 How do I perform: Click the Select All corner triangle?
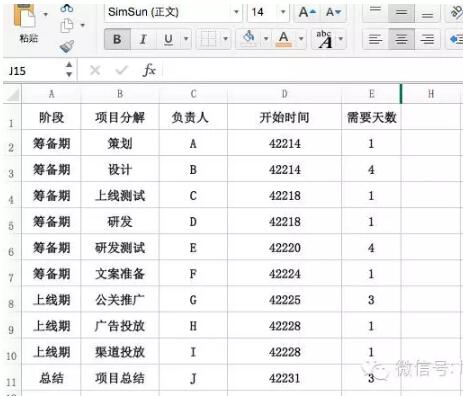pos(13,94)
